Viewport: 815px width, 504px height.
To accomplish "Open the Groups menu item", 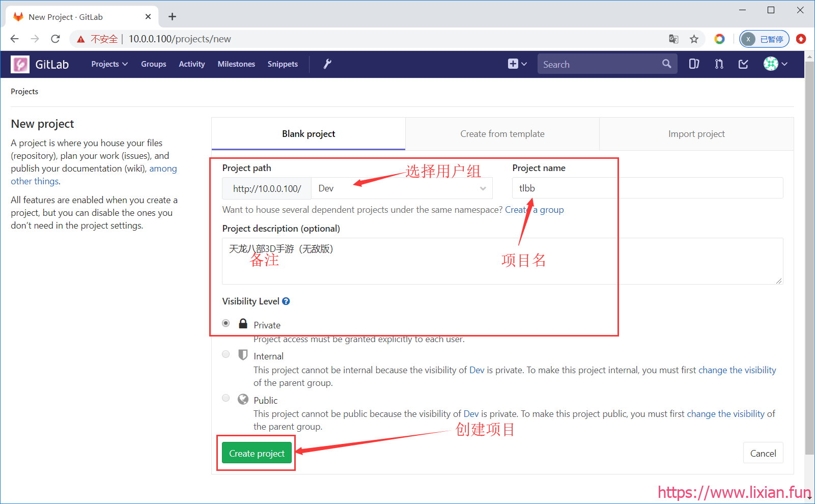I will (154, 64).
